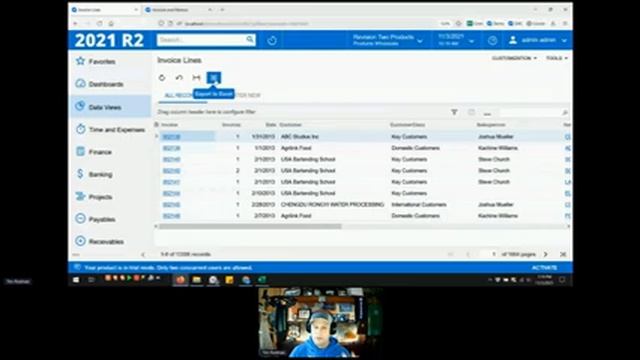
Task: Select the 'International Customers' cell
Action: [x=419, y=204]
